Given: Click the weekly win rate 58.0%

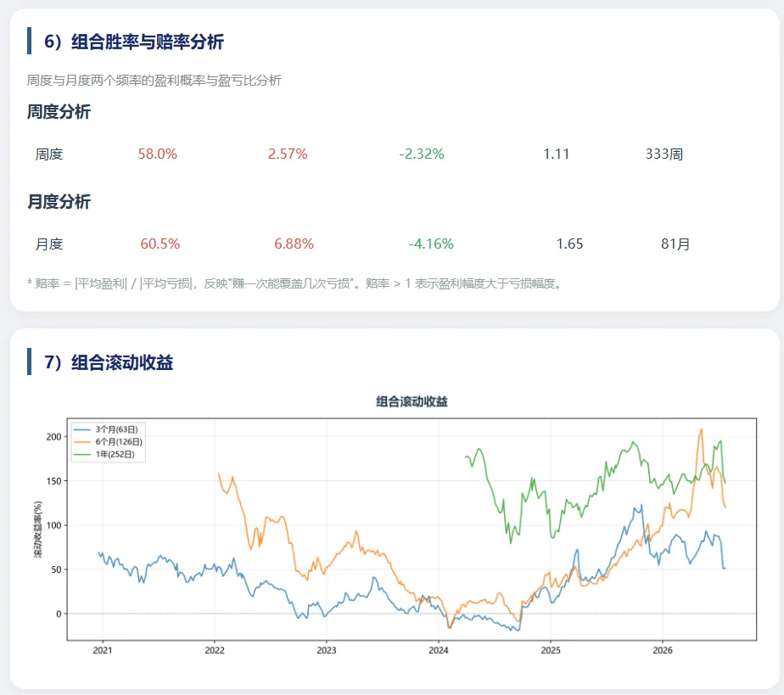Looking at the screenshot, I should (x=158, y=154).
